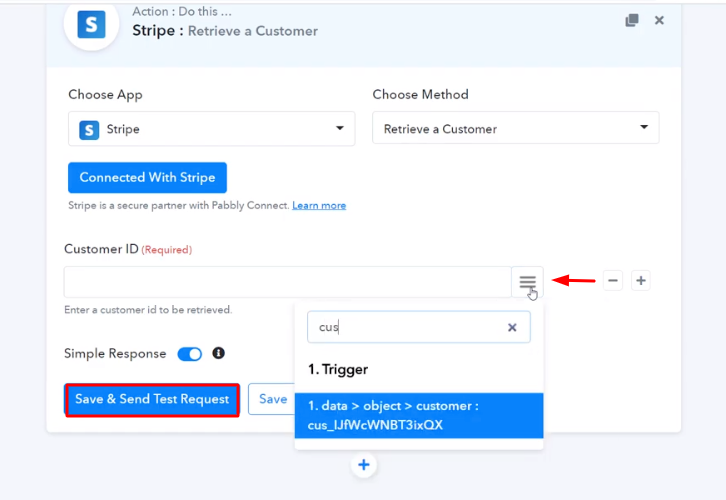This screenshot has height=500, width=726.
Task: Click the plus button next to Customer ID
Action: coord(641,281)
